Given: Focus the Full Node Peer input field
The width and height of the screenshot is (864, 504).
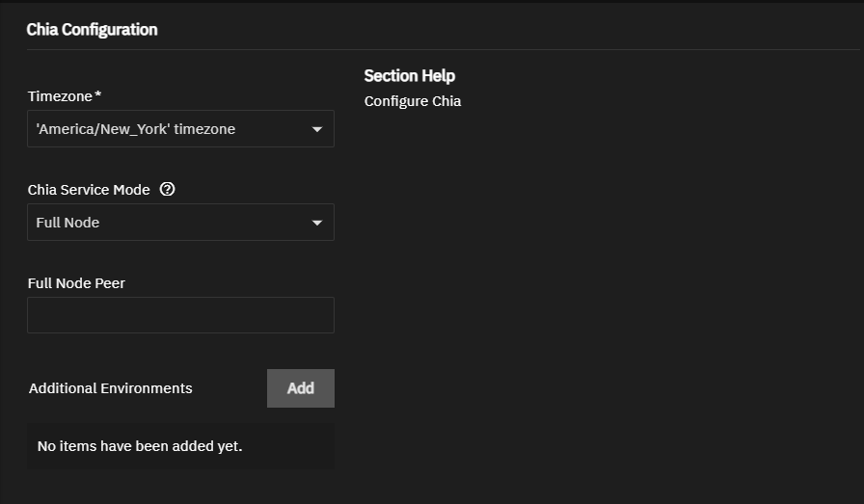Looking at the screenshot, I should (x=180, y=315).
